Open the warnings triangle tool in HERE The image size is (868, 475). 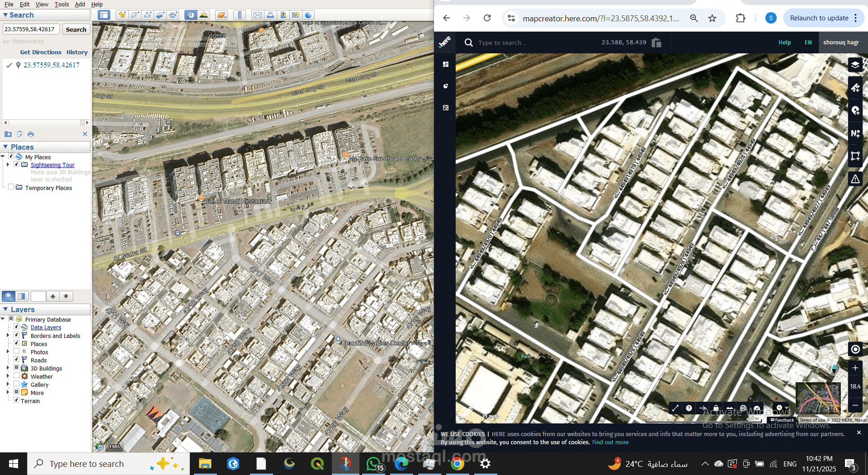click(855, 179)
